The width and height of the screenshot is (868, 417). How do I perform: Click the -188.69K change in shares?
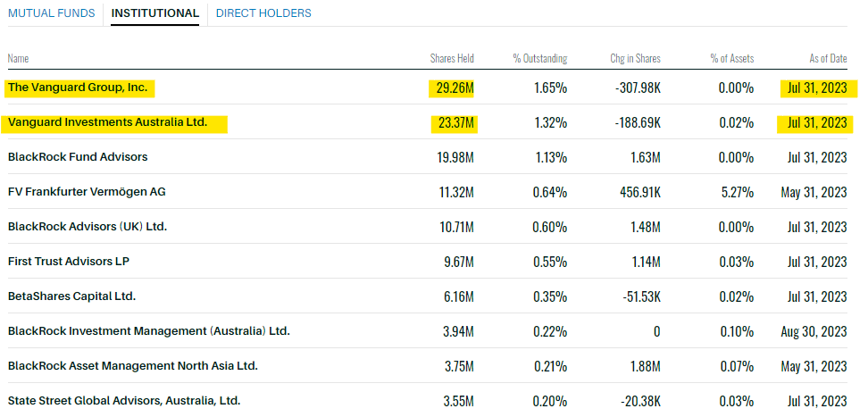(x=638, y=123)
